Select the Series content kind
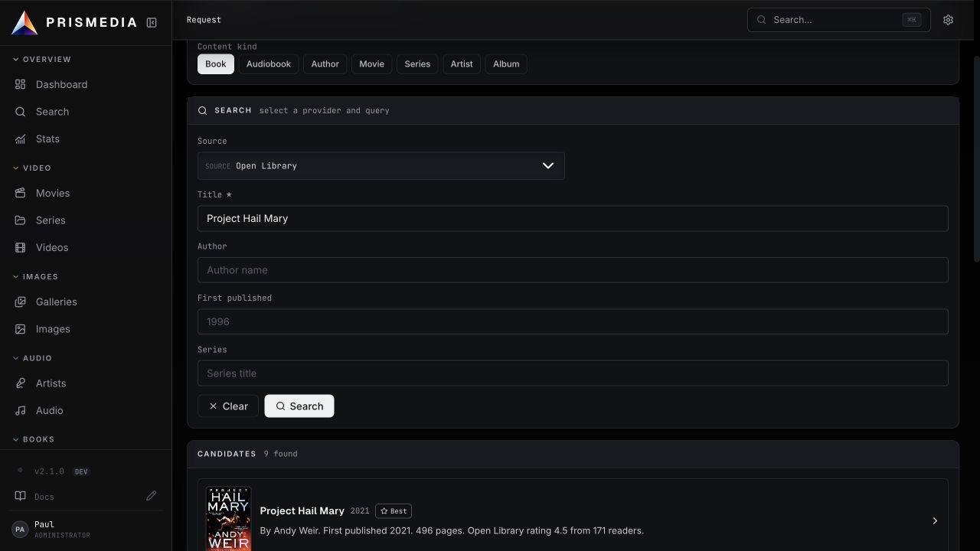Screen dimensions: 980x551 pos(417,64)
